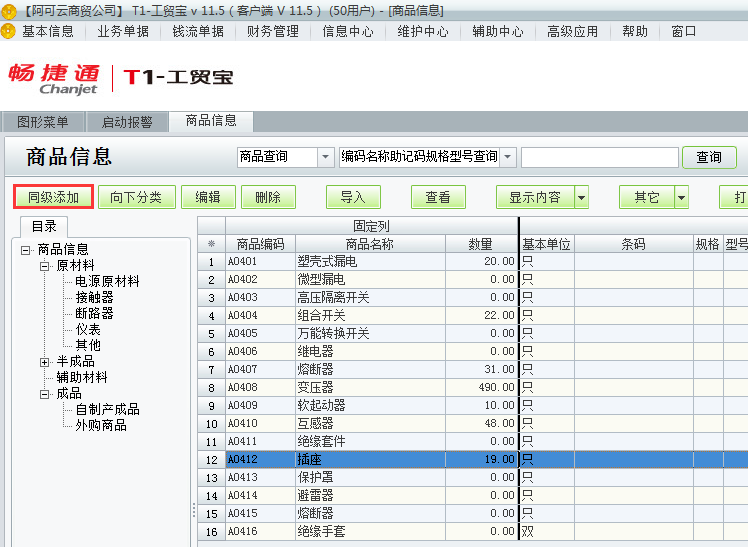Click the 查询 search button
This screenshot has height=547, width=748.
[x=709, y=157]
